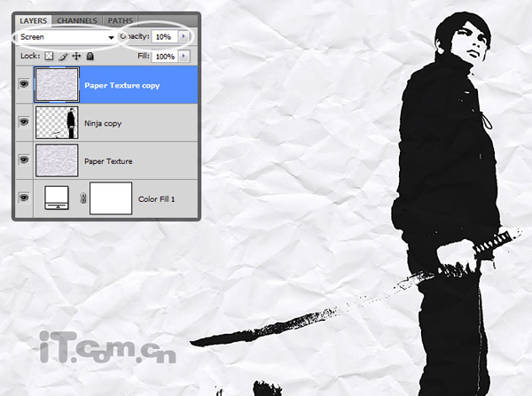Viewport: 532px width, 396px height.
Task: Select the Color Fill 1 layer mask thumbnail
Action: coord(111,198)
